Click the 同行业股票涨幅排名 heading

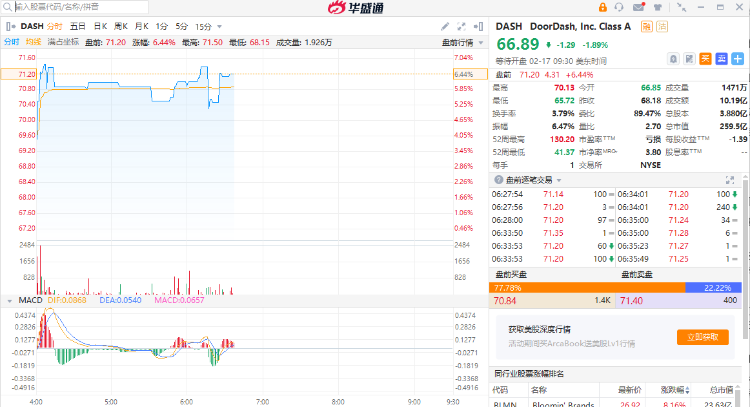(529, 374)
